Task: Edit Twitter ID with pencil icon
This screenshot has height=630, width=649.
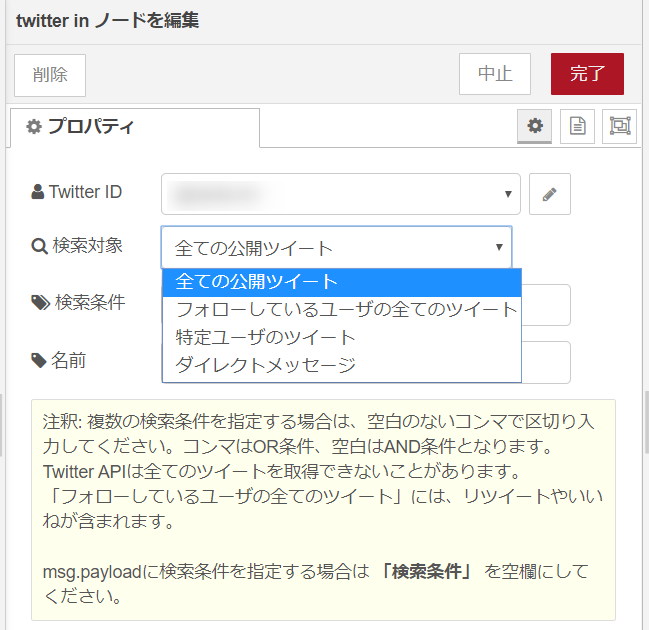Action: coord(550,194)
